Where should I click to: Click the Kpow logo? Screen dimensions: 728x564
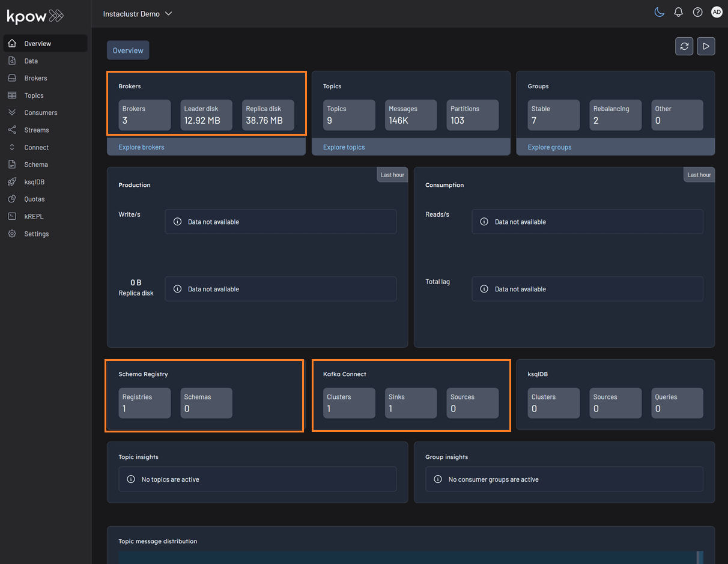pos(35,16)
